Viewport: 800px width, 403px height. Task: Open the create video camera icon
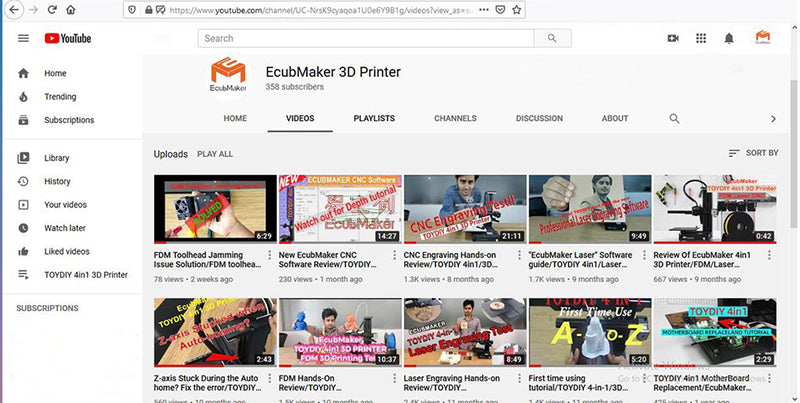673,38
